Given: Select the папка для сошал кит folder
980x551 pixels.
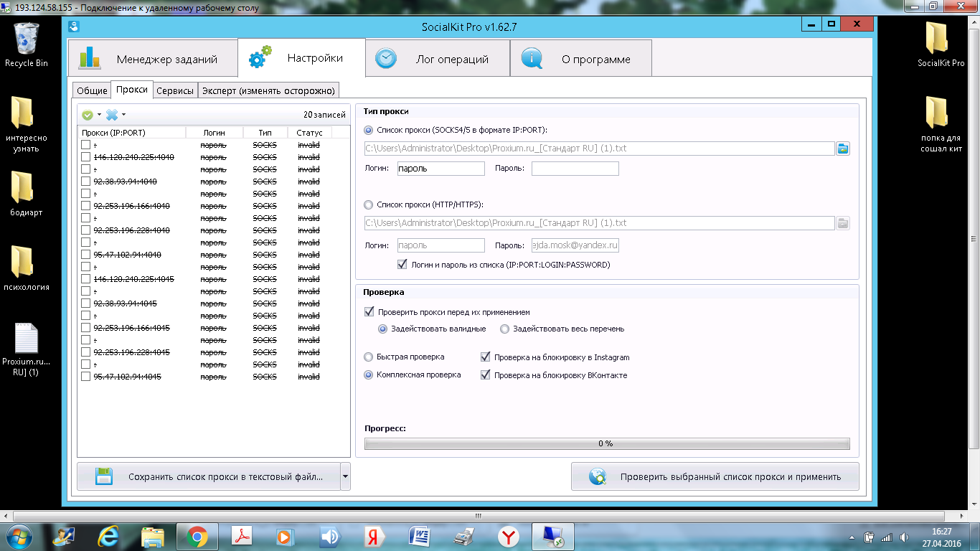Looking at the screenshot, I should click(941, 125).
